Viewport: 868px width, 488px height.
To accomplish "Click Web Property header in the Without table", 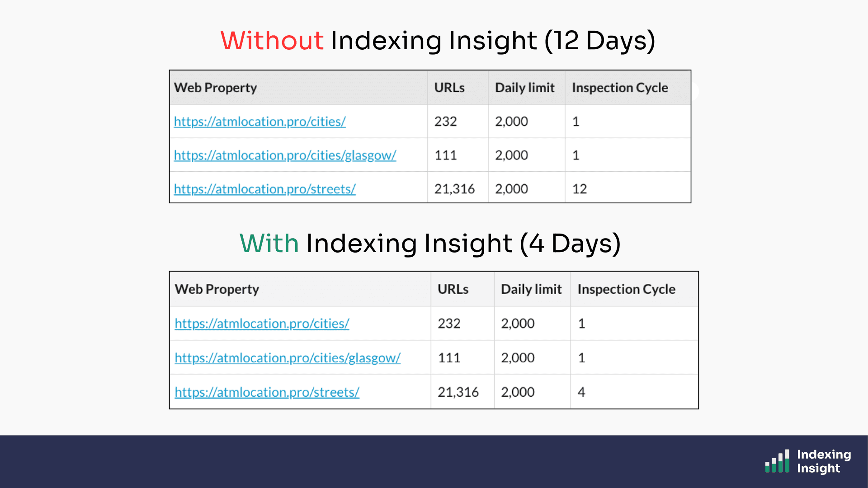I will click(x=215, y=88).
